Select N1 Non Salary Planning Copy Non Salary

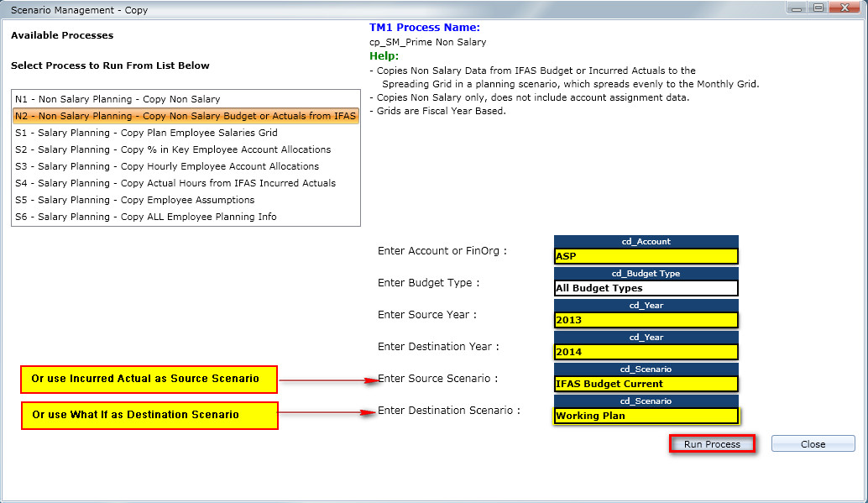coord(186,99)
